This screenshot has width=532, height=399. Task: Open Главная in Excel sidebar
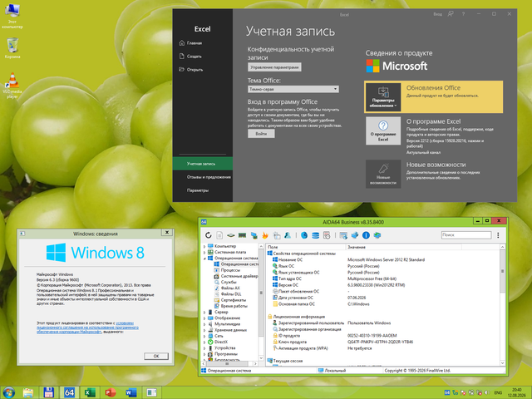click(x=203, y=43)
